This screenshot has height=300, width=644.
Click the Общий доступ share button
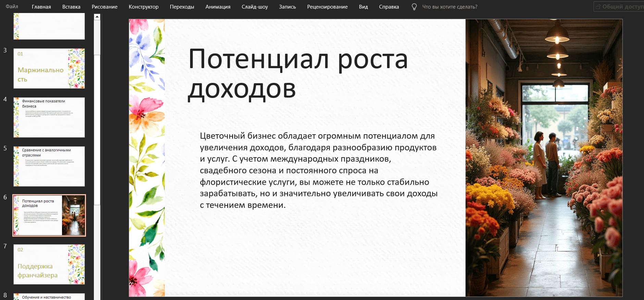pos(619,7)
